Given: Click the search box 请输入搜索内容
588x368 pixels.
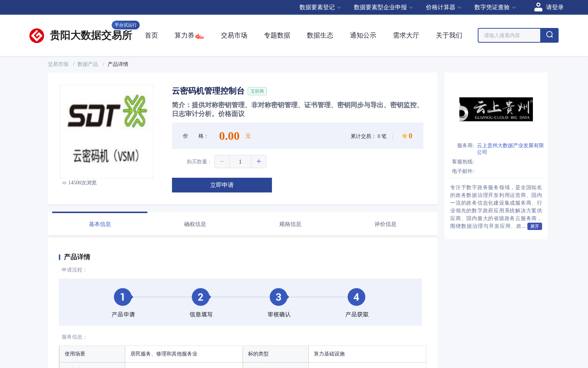Looking at the screenshot, I should 509,35.
